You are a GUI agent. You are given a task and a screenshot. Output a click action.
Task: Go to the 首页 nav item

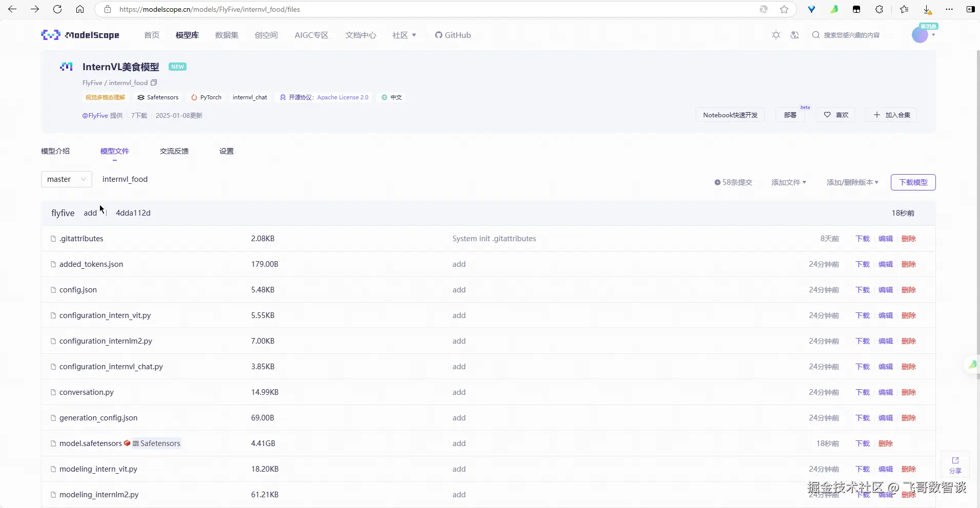click(x=152, y=35)
